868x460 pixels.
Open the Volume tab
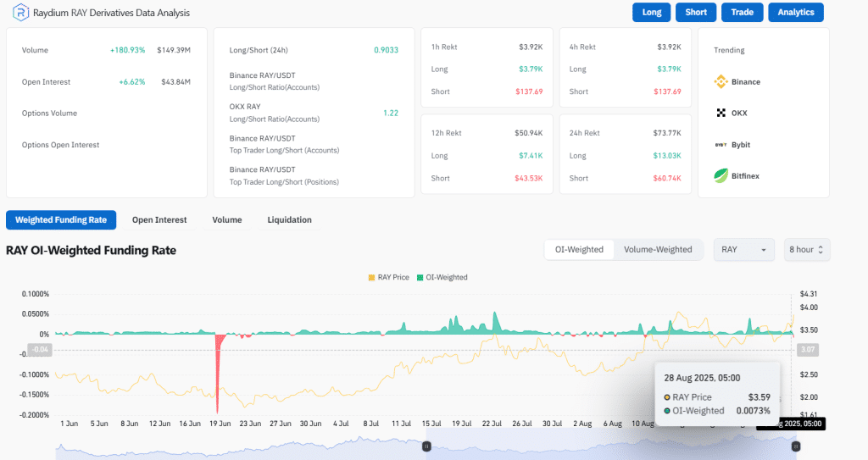coord(227,220)
